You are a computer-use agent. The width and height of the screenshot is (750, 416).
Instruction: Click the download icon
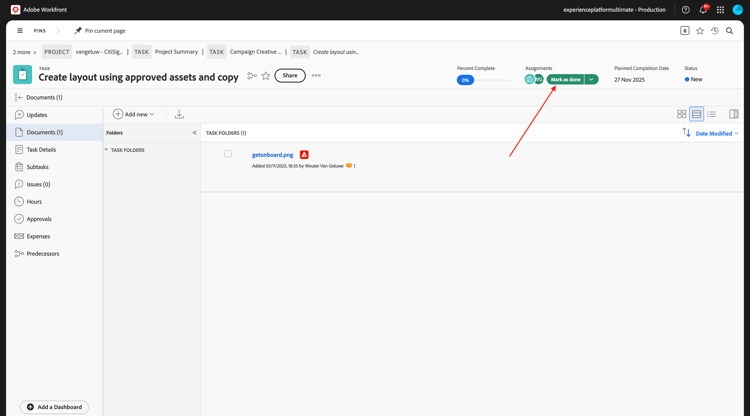[x=179, y=114]
